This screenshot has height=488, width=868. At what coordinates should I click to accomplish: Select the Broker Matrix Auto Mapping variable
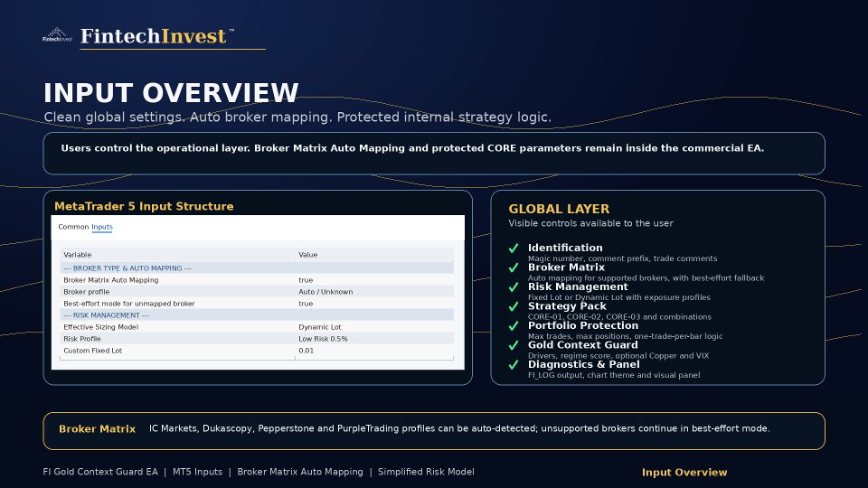click(x=110, y=280)
